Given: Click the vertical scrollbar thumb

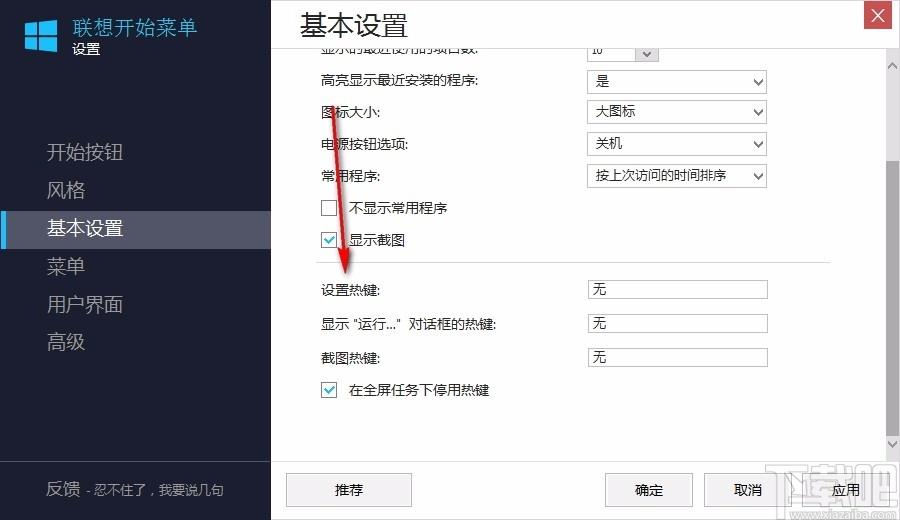Looking at the screenshot, I should pyautogui.click(x=893, y=298).
